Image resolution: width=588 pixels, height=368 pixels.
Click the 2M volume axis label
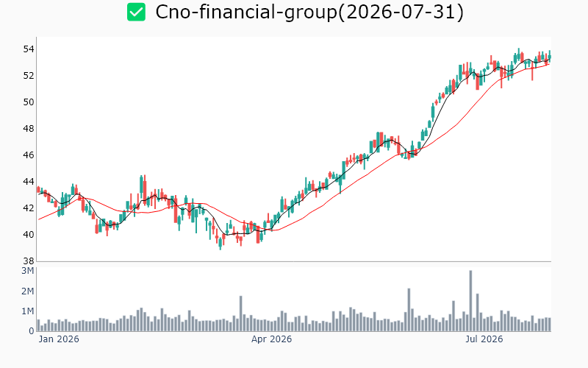click(27, 291)
